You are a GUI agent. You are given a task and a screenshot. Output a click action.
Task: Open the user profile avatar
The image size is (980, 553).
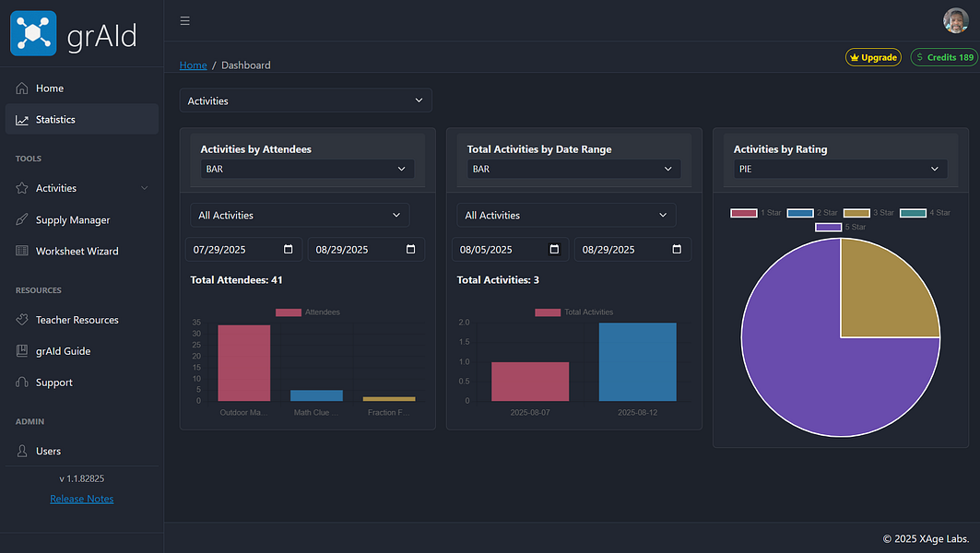(956, 20)
